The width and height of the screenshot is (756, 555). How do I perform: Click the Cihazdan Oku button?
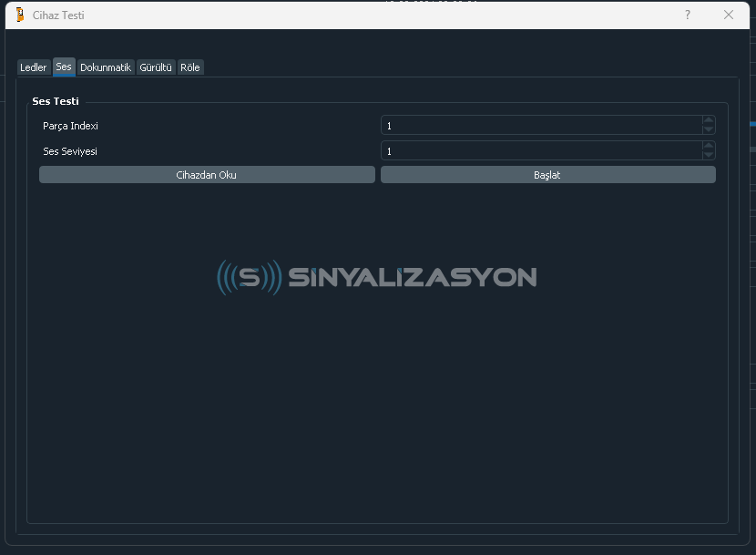pos(207,175)
